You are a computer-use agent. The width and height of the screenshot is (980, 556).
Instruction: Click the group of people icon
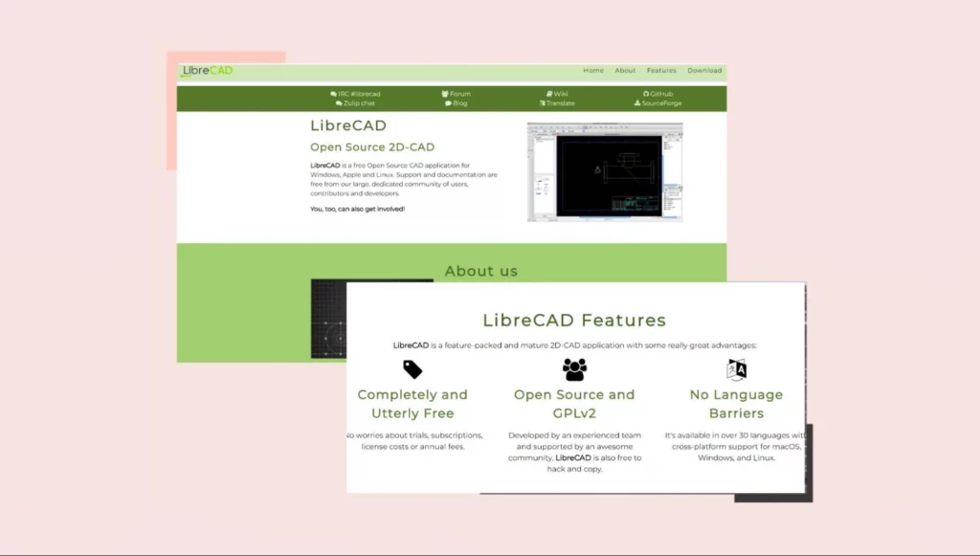[x=574, y=369]
